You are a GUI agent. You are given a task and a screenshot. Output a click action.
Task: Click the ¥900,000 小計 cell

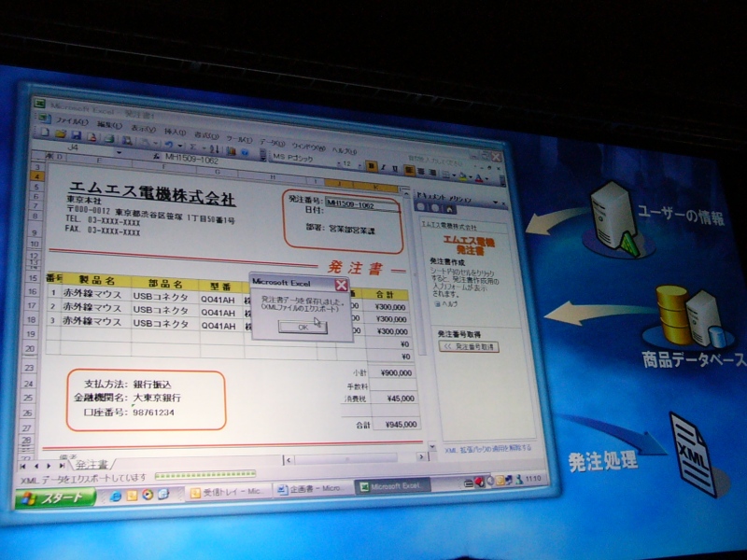[x=391, y=372]
